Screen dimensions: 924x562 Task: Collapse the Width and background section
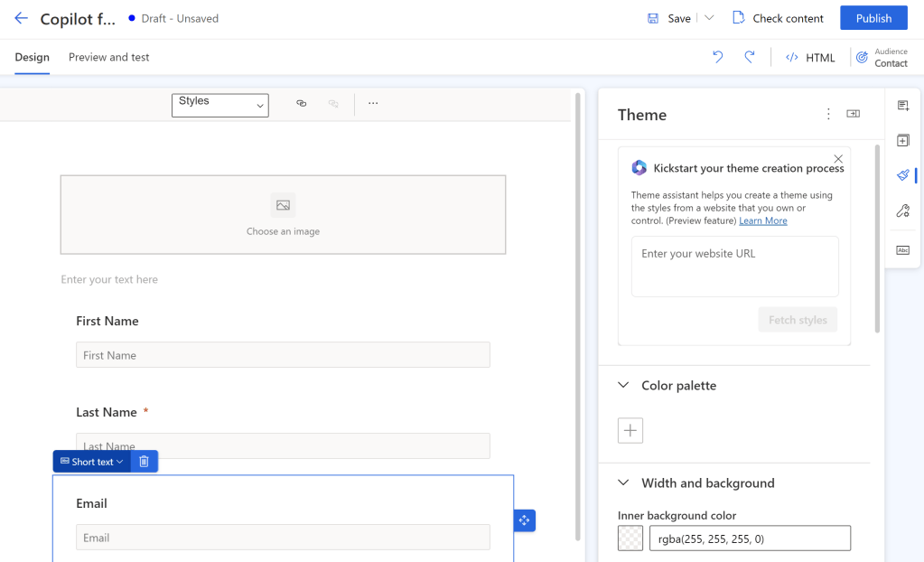(623, 483)
